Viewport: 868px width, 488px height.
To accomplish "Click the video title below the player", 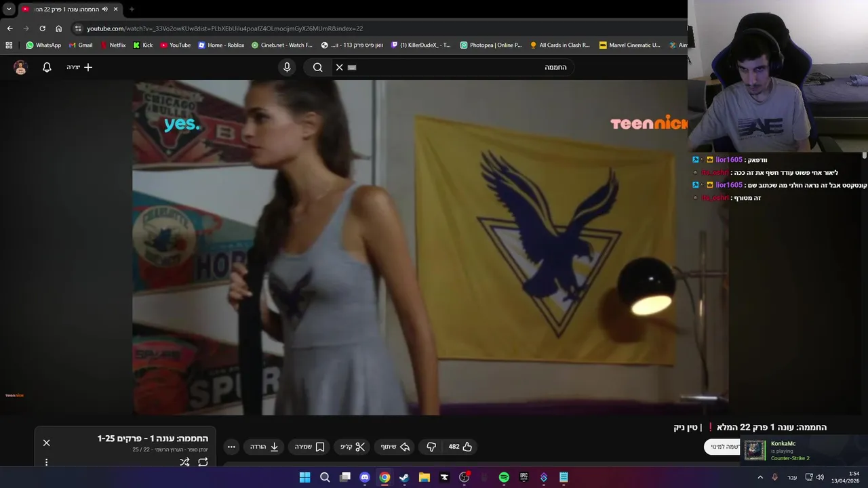I will [749, 427].
